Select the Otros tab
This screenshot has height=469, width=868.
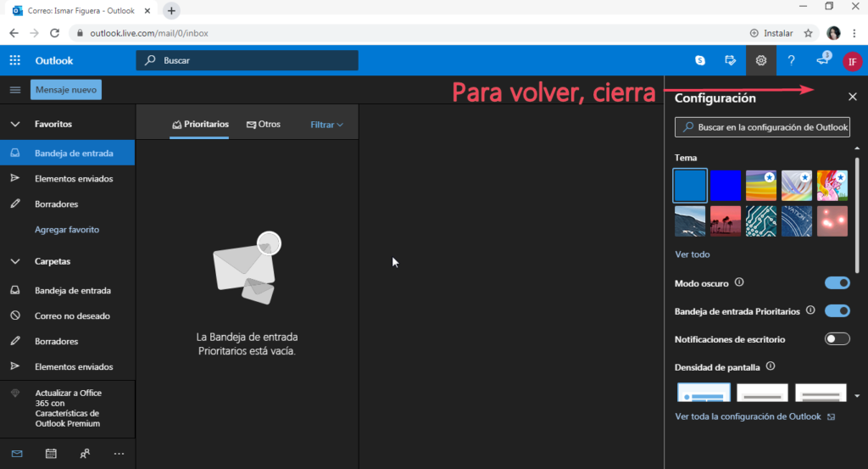[x=264, y=125]
